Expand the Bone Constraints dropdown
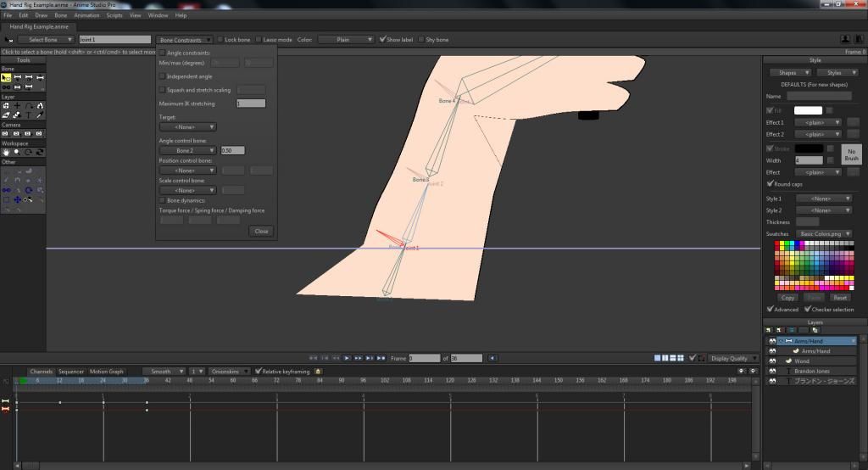868x470 pixels. (x=184, y=39)
